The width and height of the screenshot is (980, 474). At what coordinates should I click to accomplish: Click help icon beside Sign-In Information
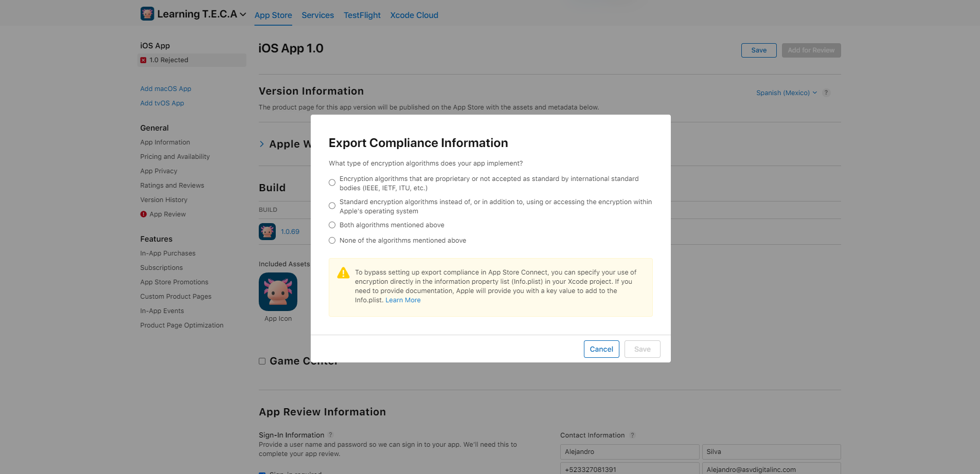point(331,435)
